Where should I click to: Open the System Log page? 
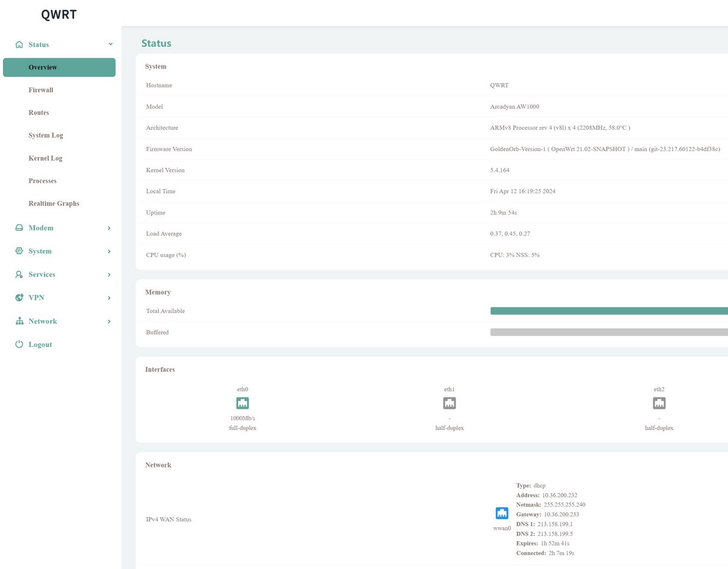[x=45, y=135]
